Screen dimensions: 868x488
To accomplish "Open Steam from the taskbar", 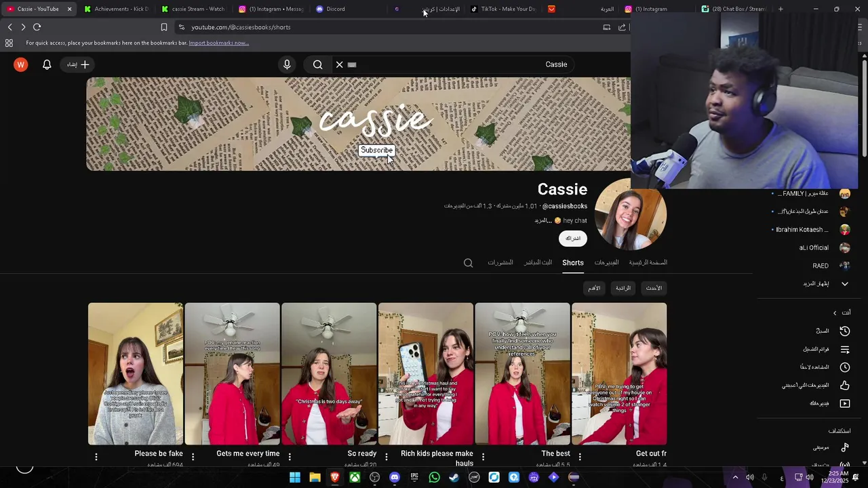I will click(454, 477).
